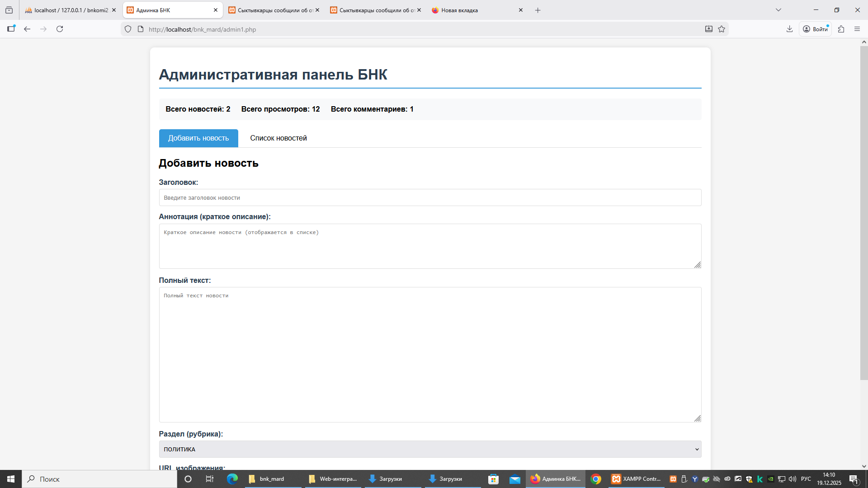Open the РУС language switcher
Image resolution: width=868 pixels, height=488 pixels.
(x=806, y=479)
